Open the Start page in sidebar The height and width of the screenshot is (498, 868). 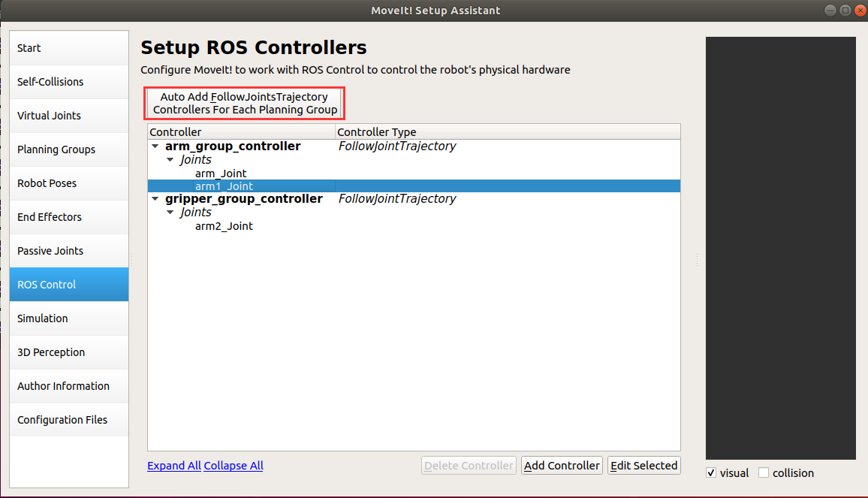(x=69, y=48)
